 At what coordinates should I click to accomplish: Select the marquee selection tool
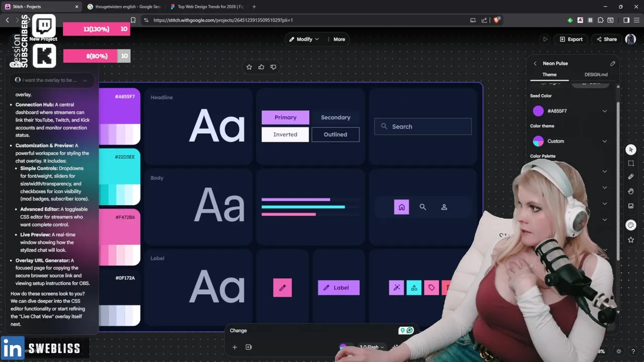tap(631, 163)
